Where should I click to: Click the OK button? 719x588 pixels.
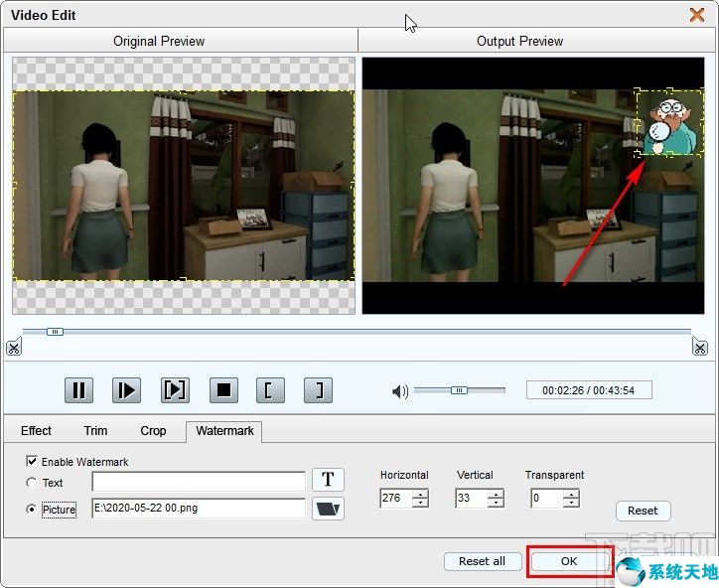pyautogui.click(x=569, y=561)
